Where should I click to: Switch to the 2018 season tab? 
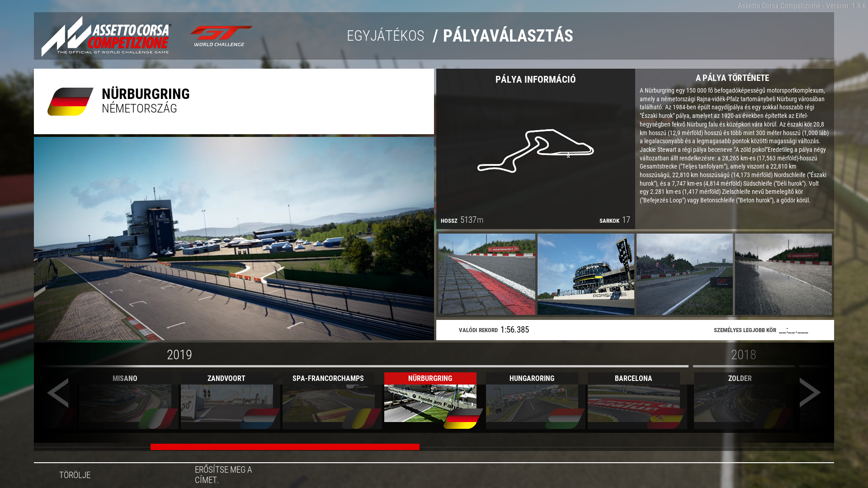(x=743, y=355)
